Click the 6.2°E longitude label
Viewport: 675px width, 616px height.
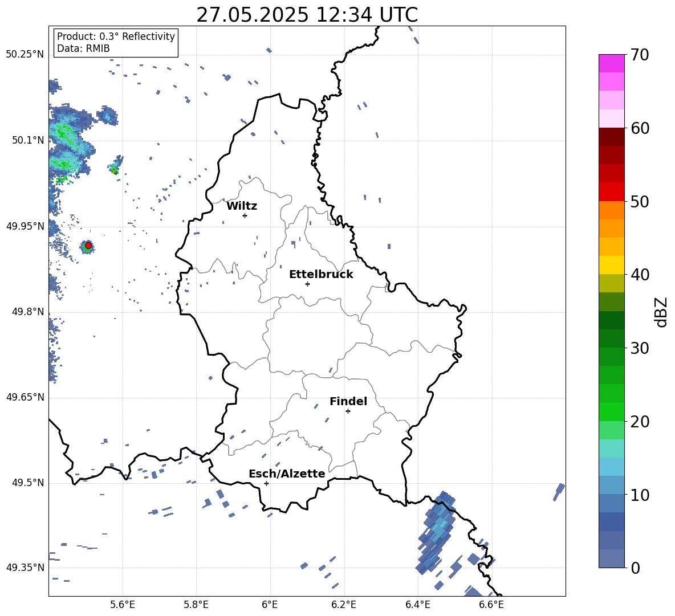click(344, 605)
